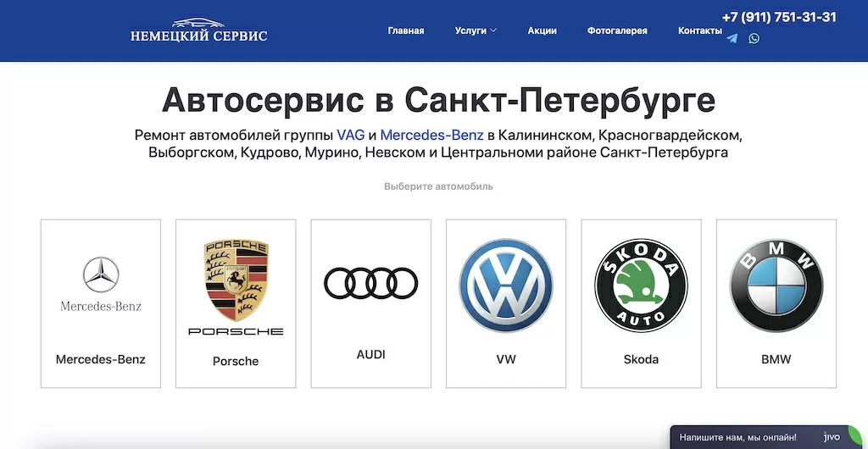Open WhatsApp icon in header

click(754, 38)
